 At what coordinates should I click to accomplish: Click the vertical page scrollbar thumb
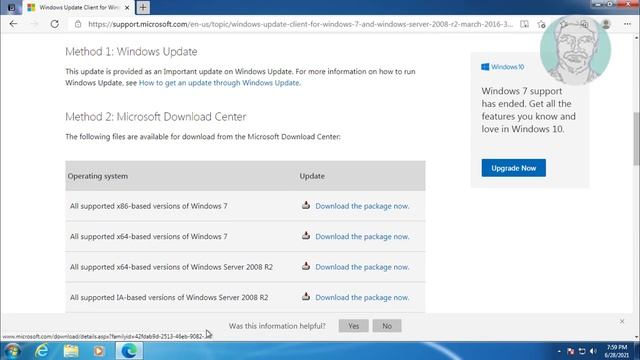click(636, 138)
